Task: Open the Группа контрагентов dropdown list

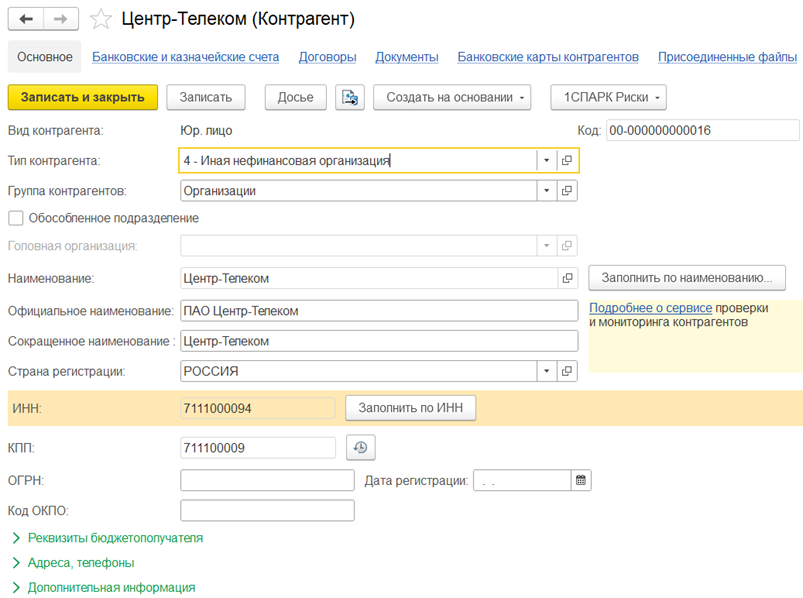Action: pyautogui.click(x=546, y=191)
